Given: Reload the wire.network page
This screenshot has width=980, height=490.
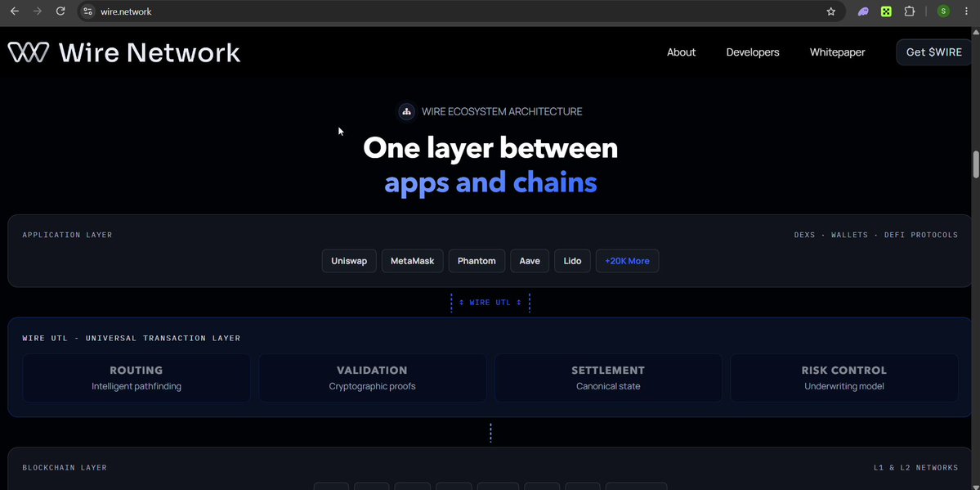Looking at the screenshot, I should coord(60,11).
